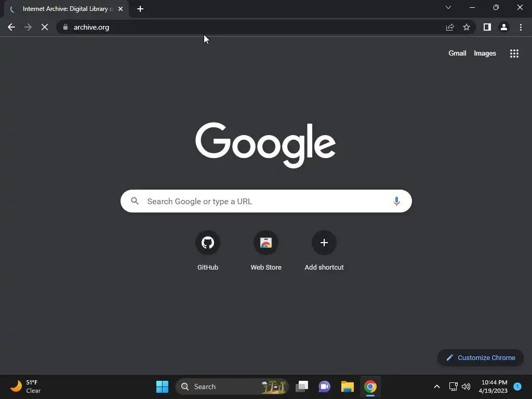This screenshot has height=399, width=532.
Task: Open the weather widget showing 51°F Clear
Action: click(25, 387)
